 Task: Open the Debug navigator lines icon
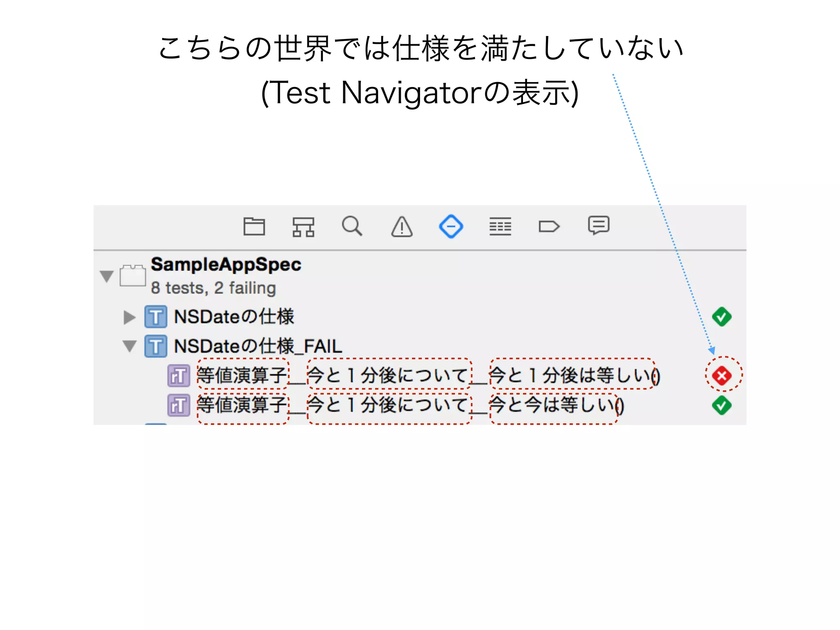(500, 226)
